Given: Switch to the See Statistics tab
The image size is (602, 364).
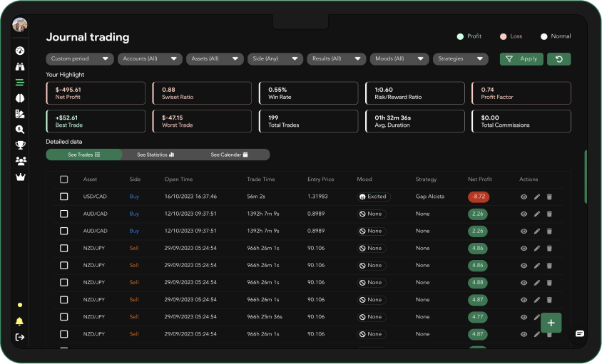Looking at the screenshot, I should click(x=155, y=155).
